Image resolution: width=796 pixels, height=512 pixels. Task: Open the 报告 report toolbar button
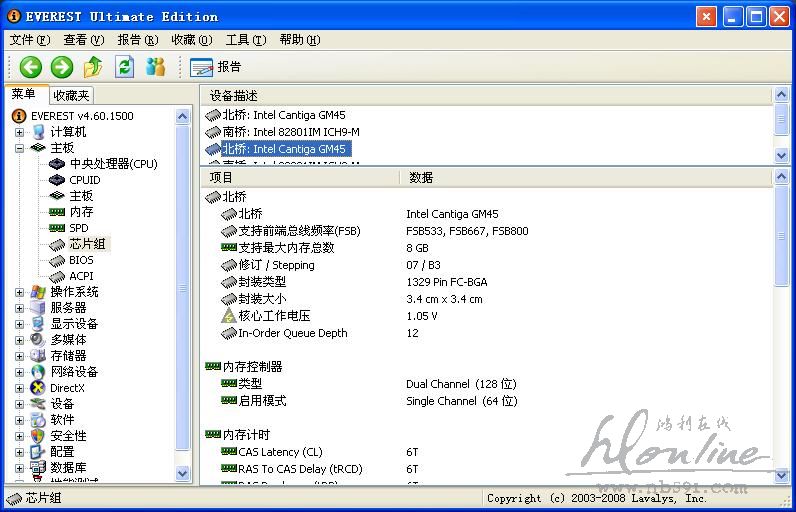pyautogui.click(x=215, y=67)
